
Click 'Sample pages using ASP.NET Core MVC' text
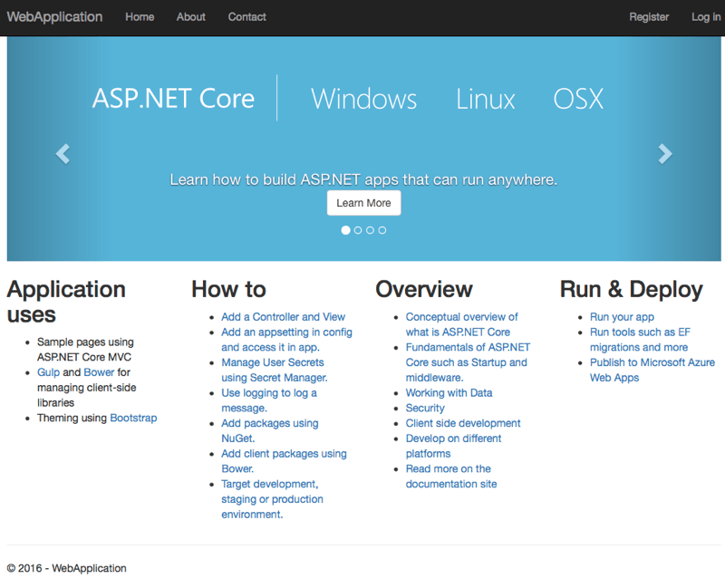point(85,350)
